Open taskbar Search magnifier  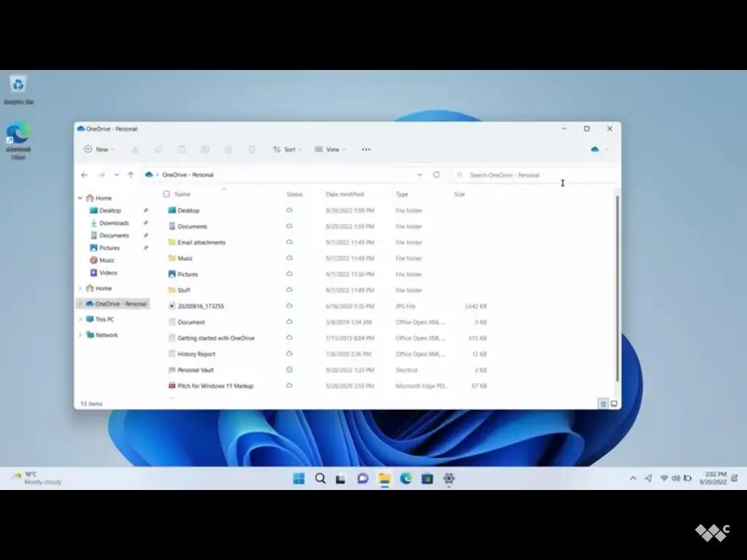pyautogui.click(x=320, y=478)
